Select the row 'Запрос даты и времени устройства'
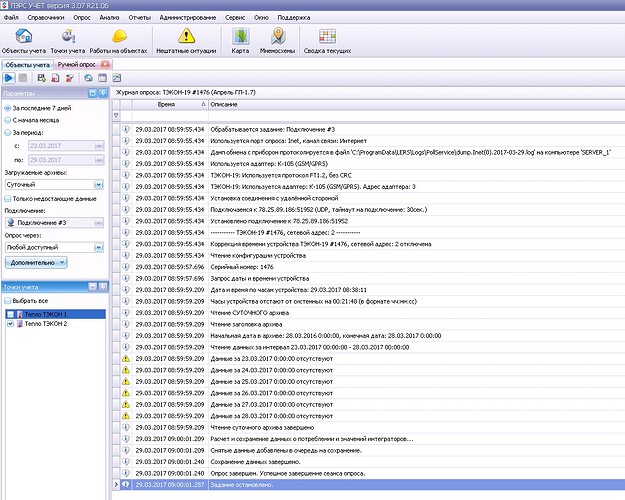 click(369, 278)
